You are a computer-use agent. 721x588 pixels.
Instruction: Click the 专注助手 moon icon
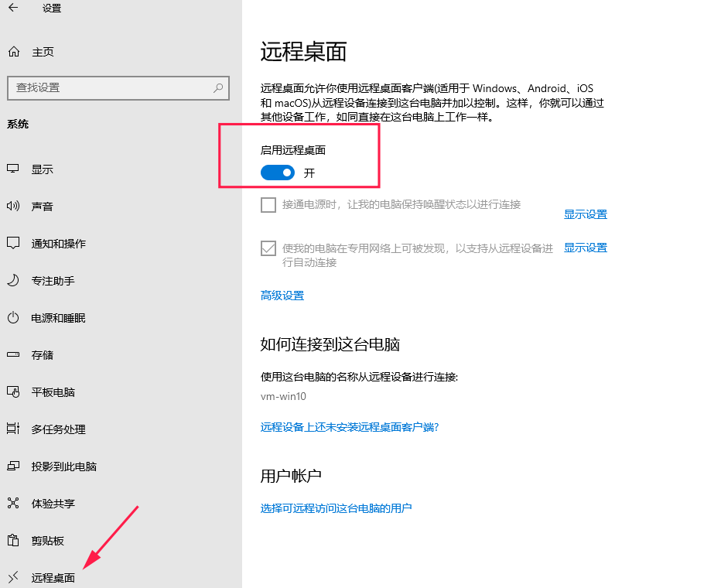click(x=13, y=281)
